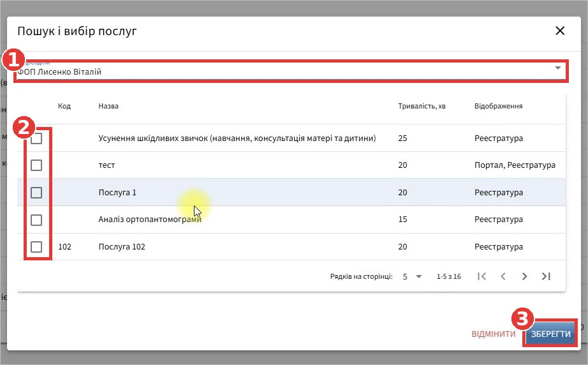Click the Відображення column header
588x365 pixels.
click(x=498, y=106)
